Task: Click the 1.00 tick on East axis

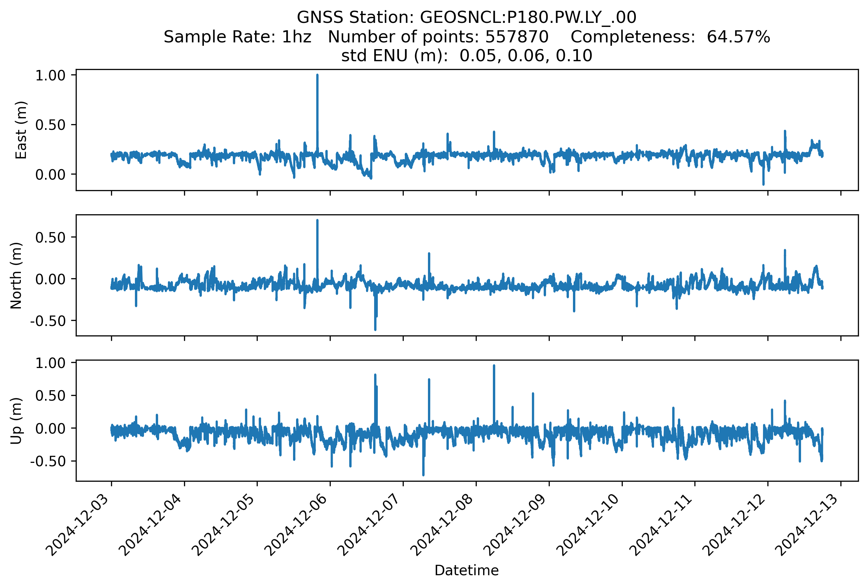Action: coord(50,75)
